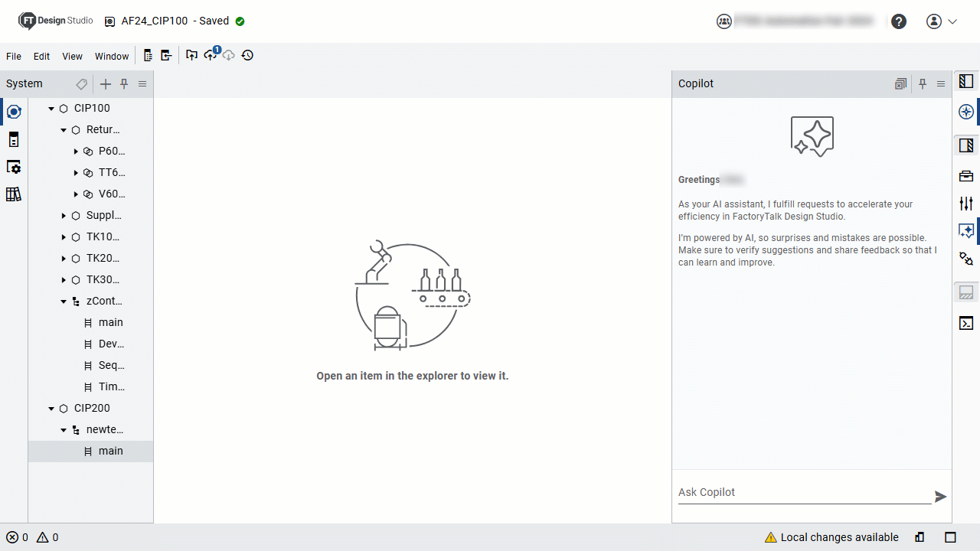Collapse the CIP100 tree node
This screenshot has width=980, height=551.
pos(51,108)
